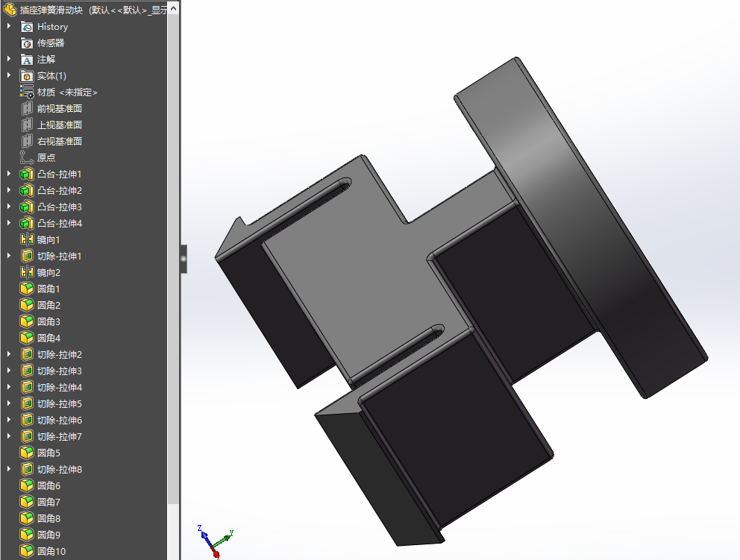Select the 圆角6 tree label
This screenshot has width=740, height=560.
[48, 486]
